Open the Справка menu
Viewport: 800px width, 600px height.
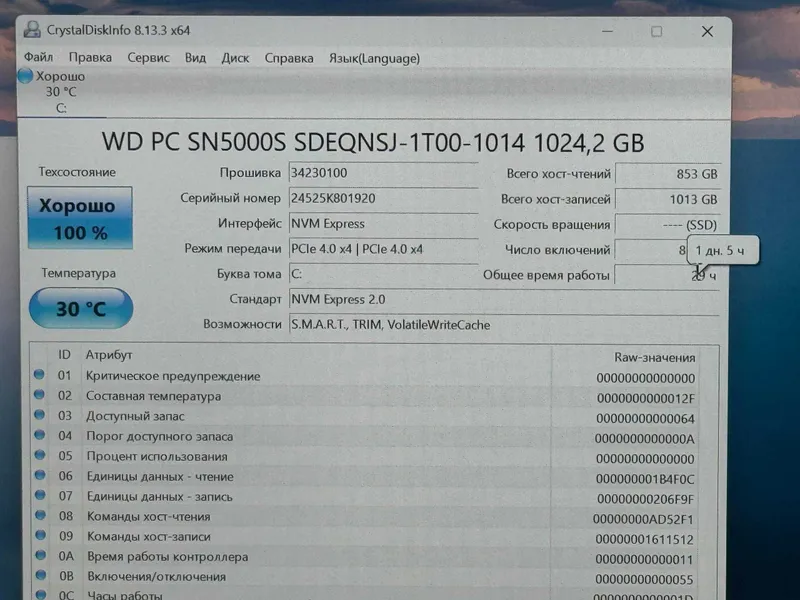click(x=289, y=58)
